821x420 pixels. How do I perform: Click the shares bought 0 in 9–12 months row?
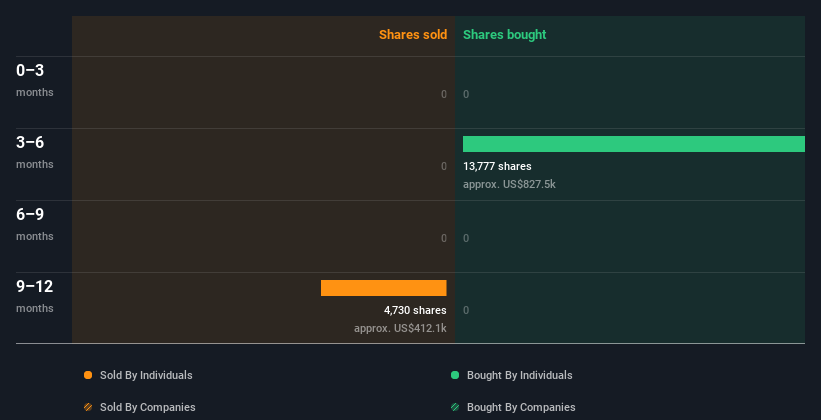466,311
